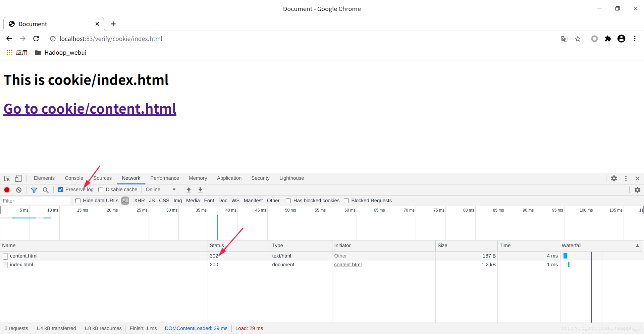Toggle device toolbar icon
This screenshot has height=334, width=644.
click(18, 178)
